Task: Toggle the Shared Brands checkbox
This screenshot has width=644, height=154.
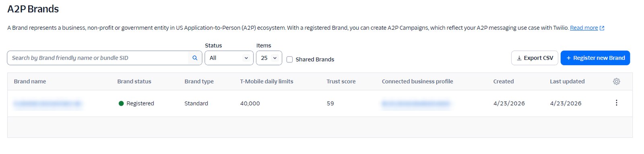Action: click(289, 60)
